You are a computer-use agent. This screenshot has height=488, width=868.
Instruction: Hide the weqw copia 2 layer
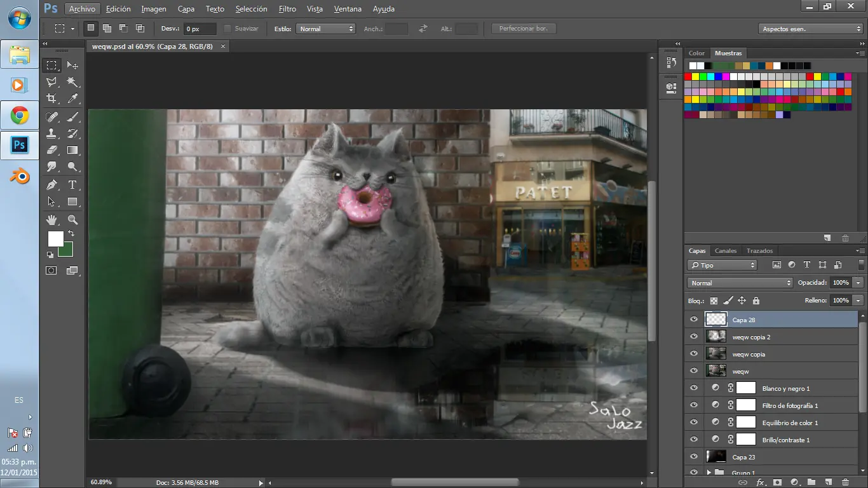tap(694, 337)
